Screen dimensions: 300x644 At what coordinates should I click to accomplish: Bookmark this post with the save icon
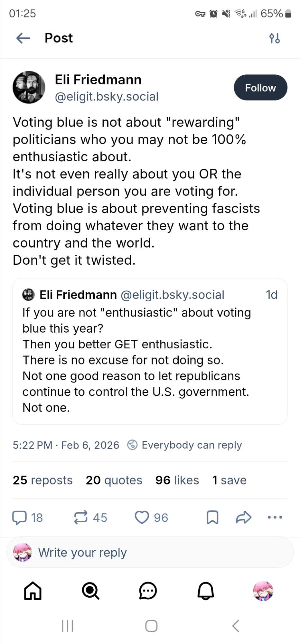click(x=212, y=517)
